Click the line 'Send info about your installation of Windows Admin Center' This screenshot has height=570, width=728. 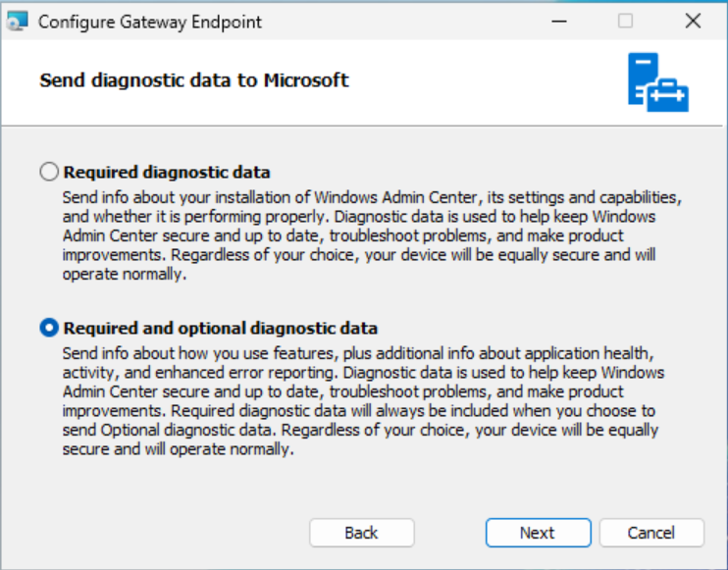pyautogui.click(x=270, y=198)
